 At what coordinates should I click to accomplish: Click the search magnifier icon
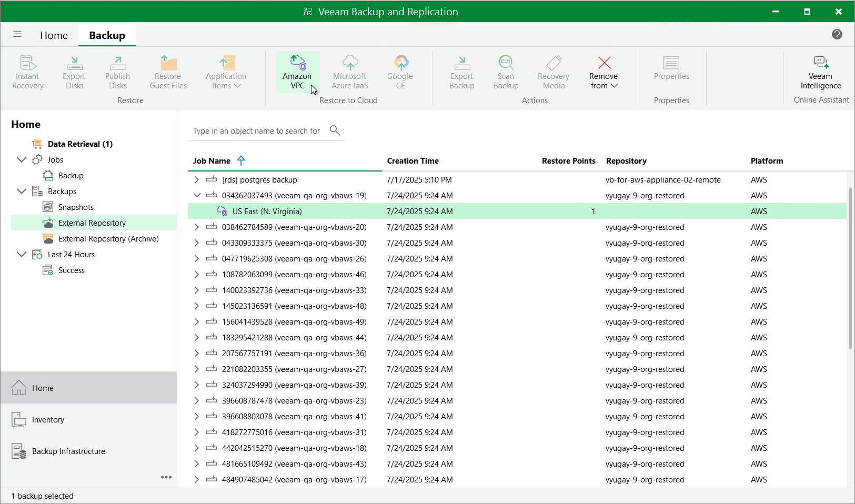pos(335,130)
